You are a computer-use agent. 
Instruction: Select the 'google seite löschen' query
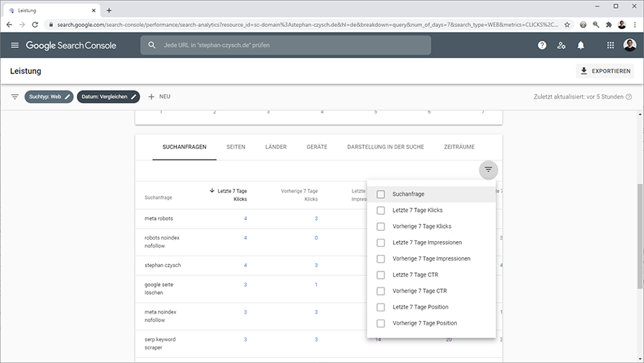(x=159, y=289)
